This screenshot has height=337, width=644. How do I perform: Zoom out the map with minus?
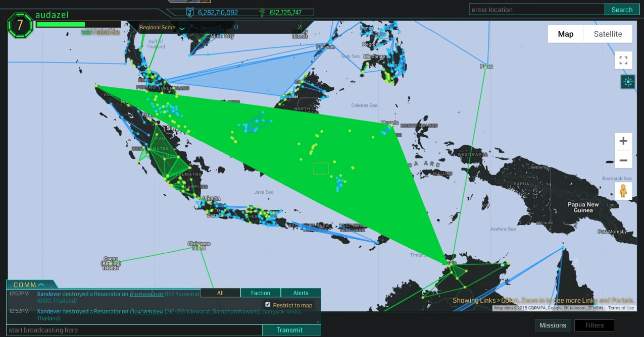tap(623, 160)
